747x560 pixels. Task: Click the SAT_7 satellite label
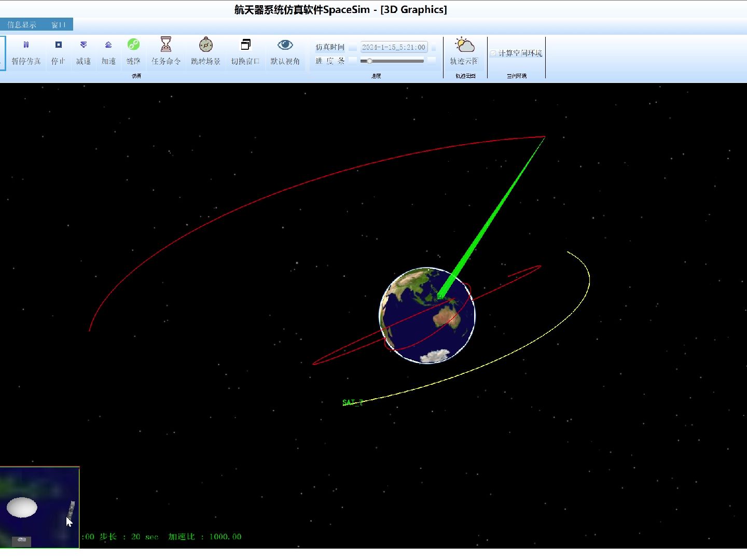[352, 402]
